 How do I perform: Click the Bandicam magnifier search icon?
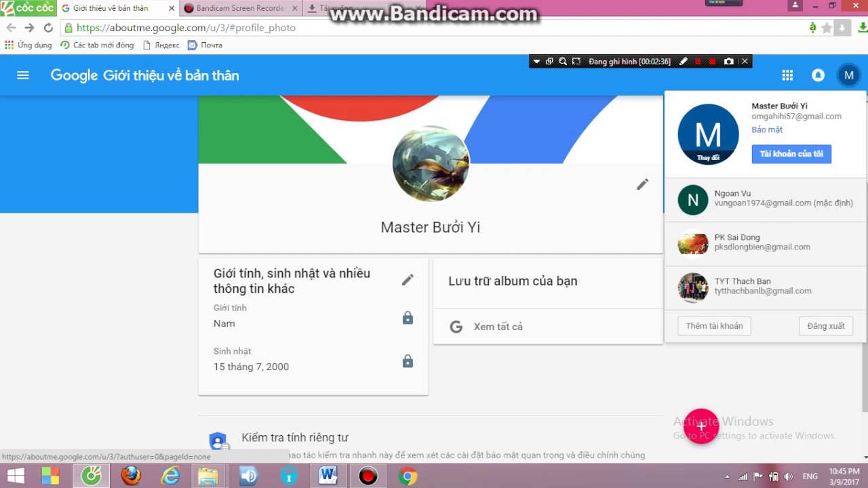[x=563, y=62]
